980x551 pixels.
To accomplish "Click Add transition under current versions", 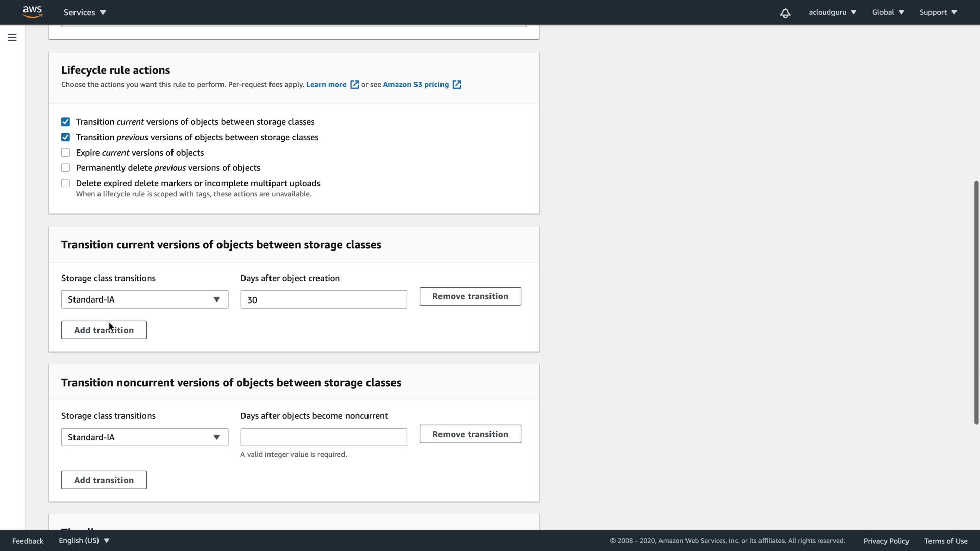I will pos(104,330).
